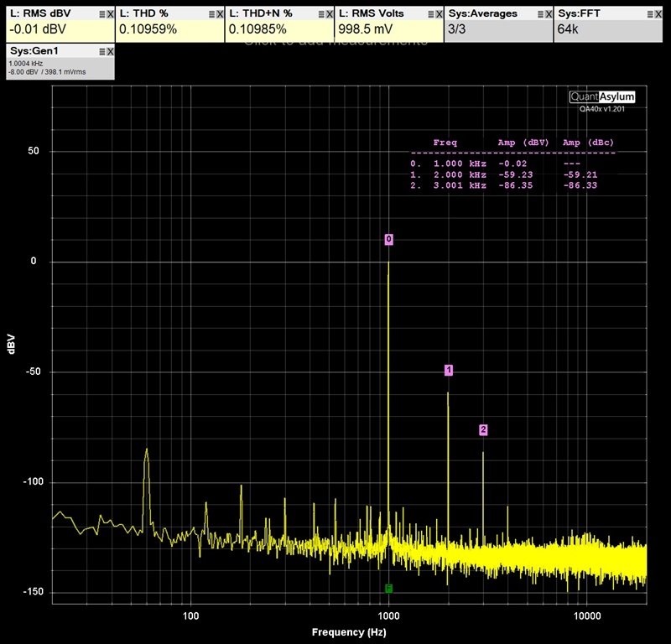
Task: Click the Amp (dBV) column header
Action: tap(523, 143)
